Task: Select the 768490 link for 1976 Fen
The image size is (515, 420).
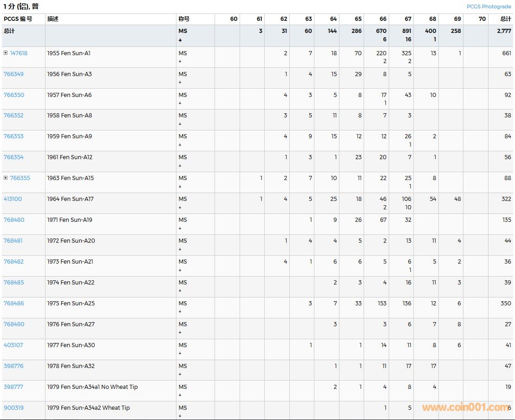Action: click(x=13, y=324)
